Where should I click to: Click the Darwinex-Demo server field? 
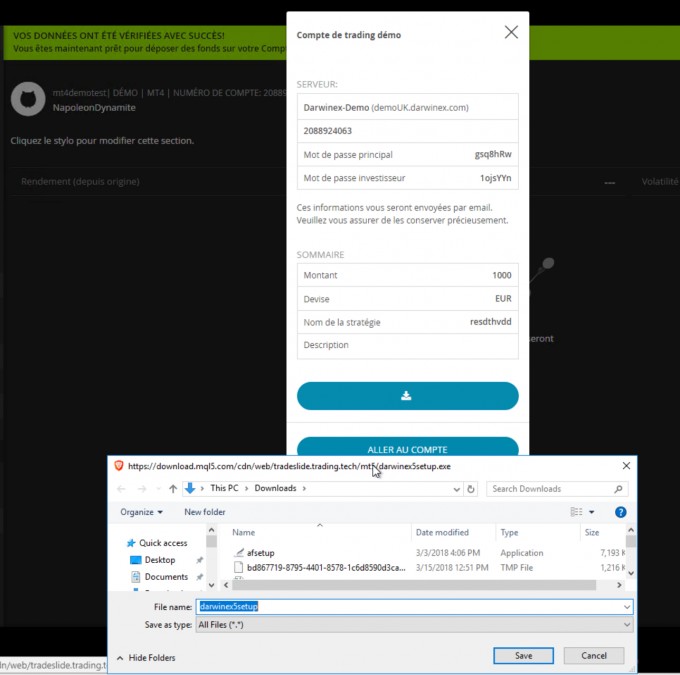[407, 107]
